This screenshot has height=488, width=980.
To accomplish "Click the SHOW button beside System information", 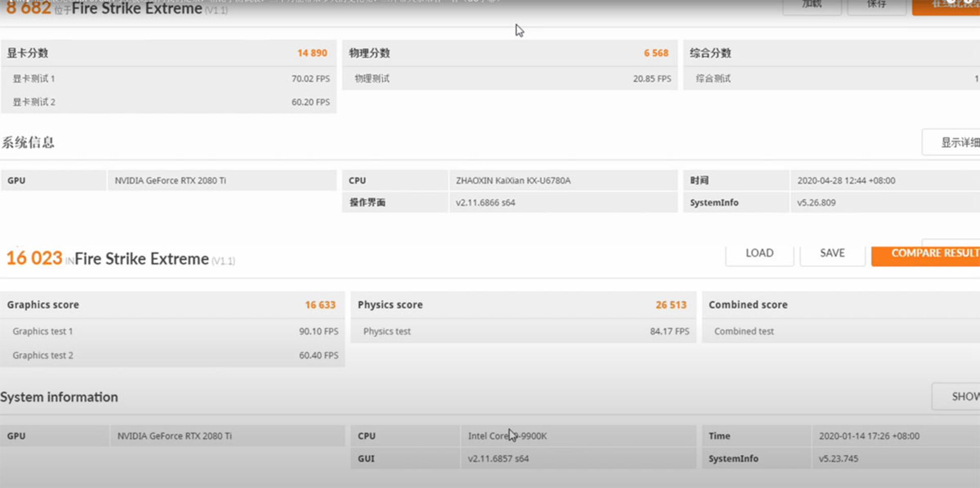I will (x=956, y=396).
